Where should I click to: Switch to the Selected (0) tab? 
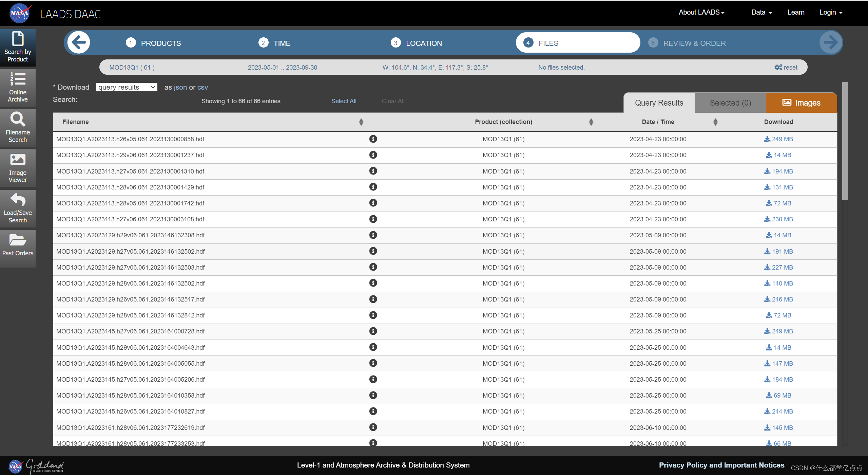(x=730, y=103)
